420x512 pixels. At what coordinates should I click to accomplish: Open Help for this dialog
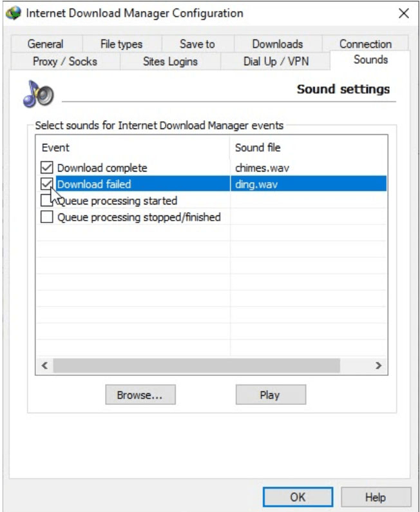pyautogui.click(x=376, y=497)
